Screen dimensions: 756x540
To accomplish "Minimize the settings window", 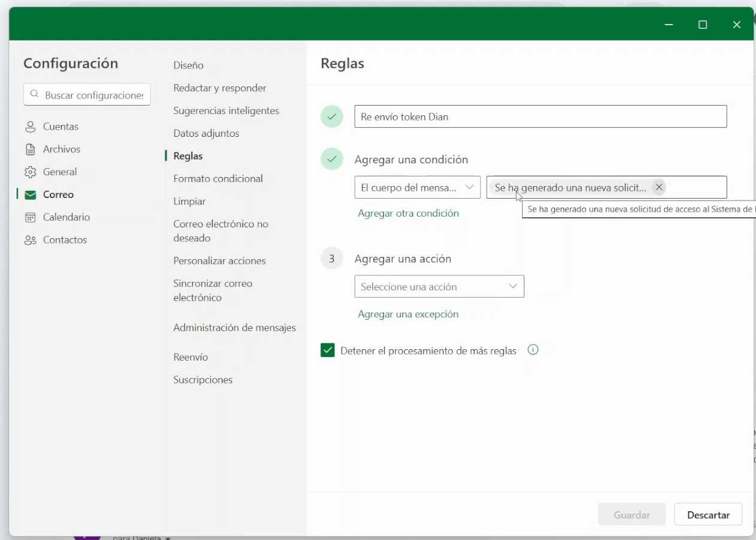I will (x=669, y=25).
